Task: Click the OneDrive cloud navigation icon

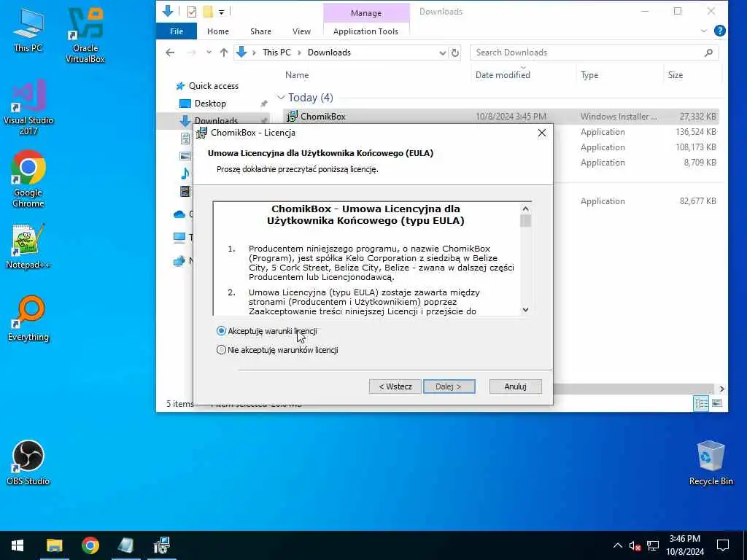Action: [179, 214]
